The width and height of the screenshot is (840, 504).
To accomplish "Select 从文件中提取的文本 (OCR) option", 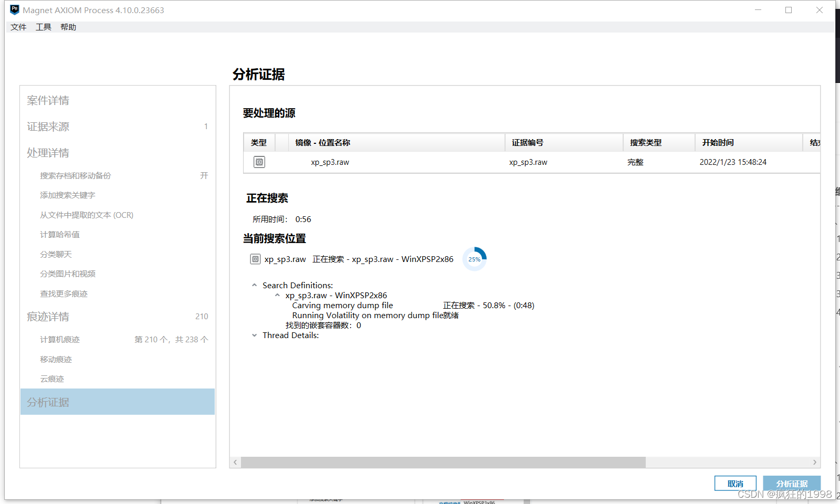I will pos(87,215).
